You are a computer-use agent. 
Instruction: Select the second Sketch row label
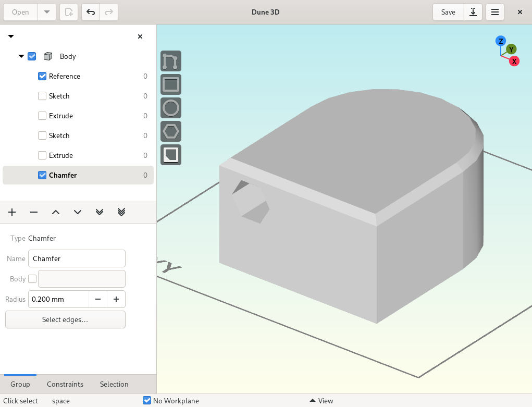(x=59, y=135)
